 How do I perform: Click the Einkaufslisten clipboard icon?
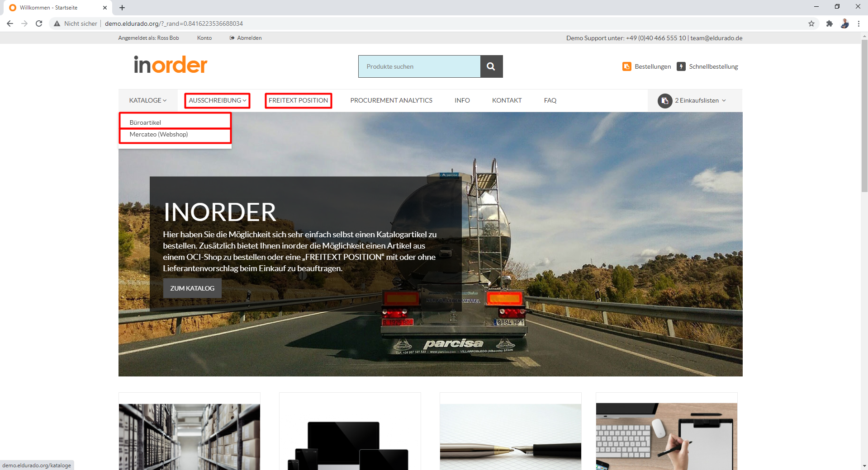[664, 101]
